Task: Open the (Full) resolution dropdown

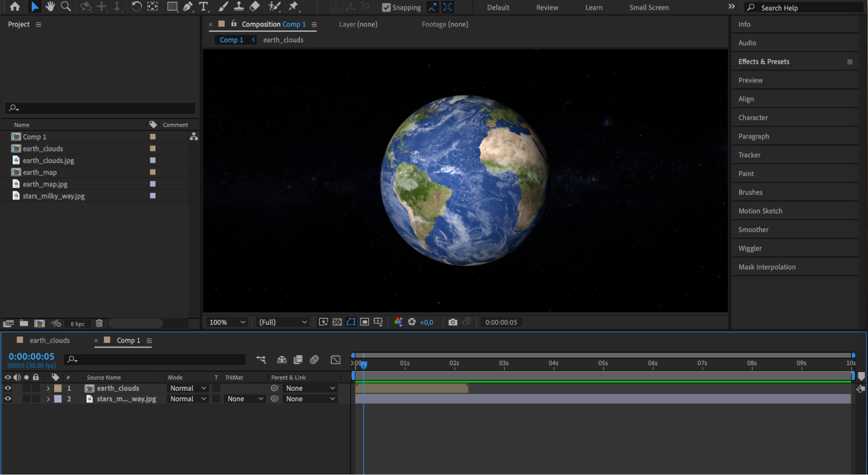Action: [x=283, y=322]
